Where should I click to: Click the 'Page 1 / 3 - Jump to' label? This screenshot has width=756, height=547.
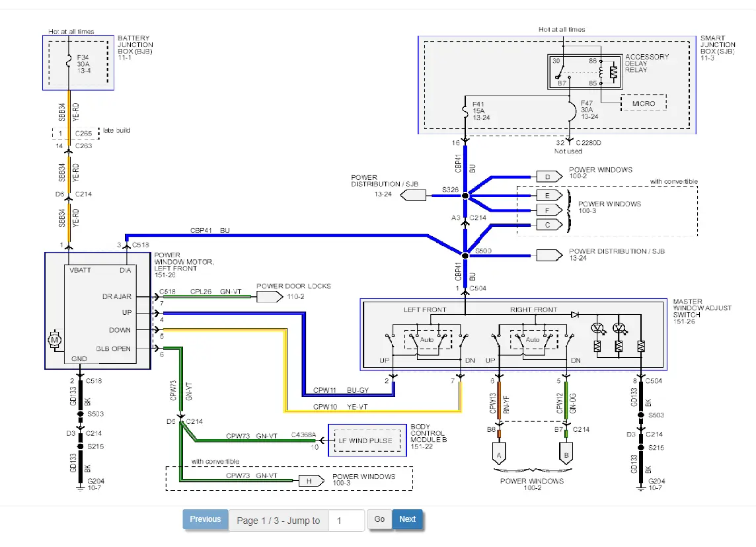click(x=278, y=521)
